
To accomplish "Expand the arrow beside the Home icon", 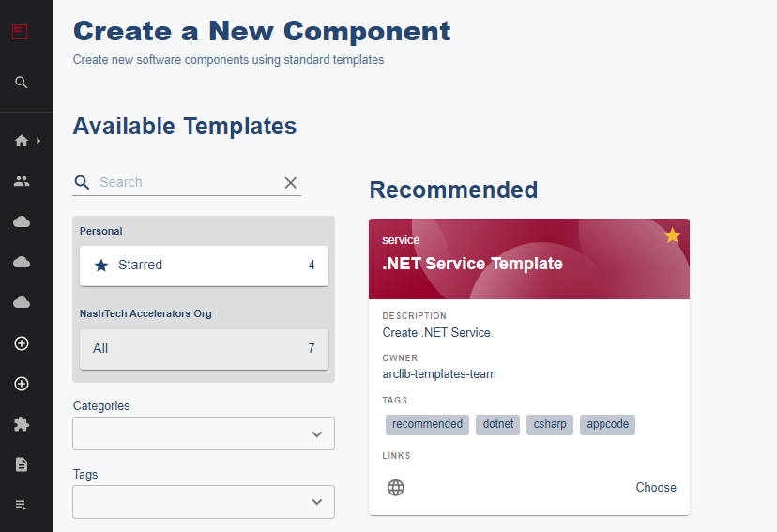I will 38,141.
